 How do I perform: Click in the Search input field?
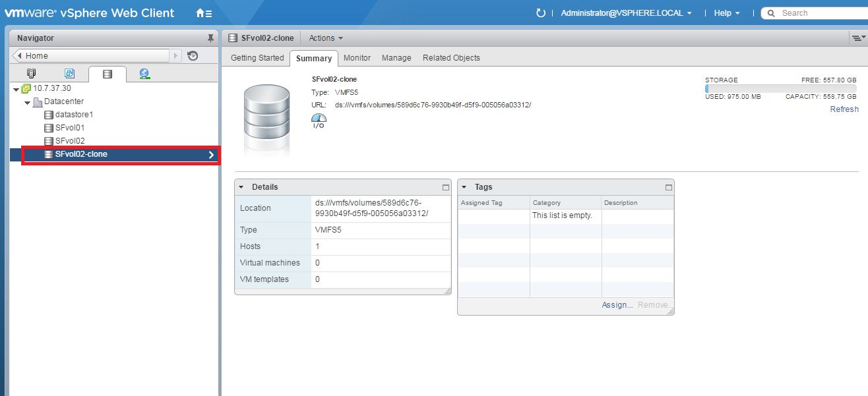[x=822, y=13]
